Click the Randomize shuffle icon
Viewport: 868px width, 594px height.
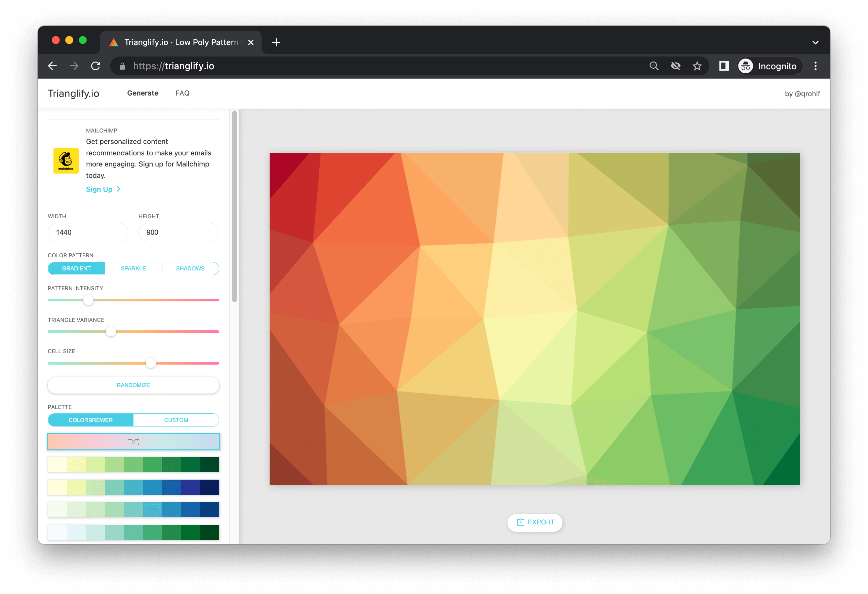pos(133,442)
